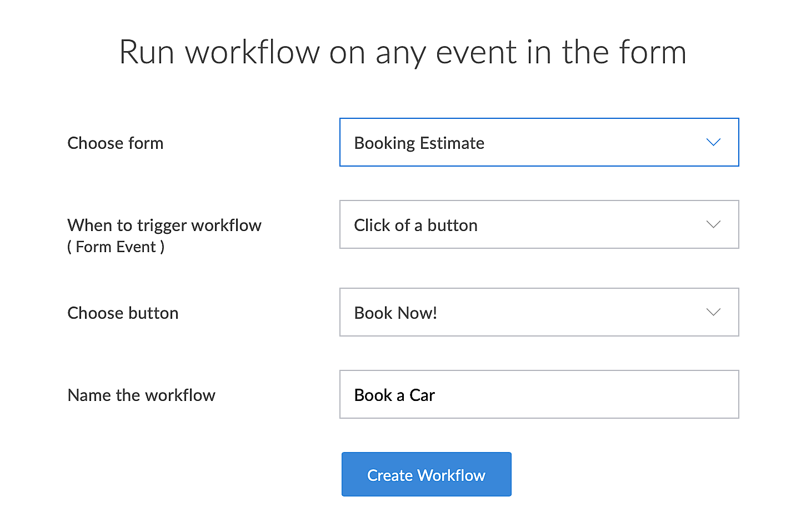Expand the Click of a button dropdown
The image size is (801, 532).
(538, 225)
